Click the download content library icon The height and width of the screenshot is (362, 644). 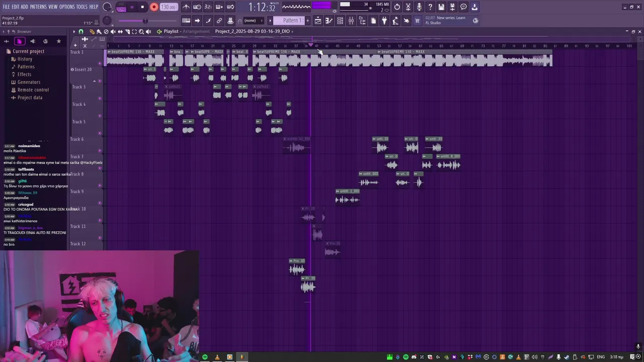(x=474, y=7)
